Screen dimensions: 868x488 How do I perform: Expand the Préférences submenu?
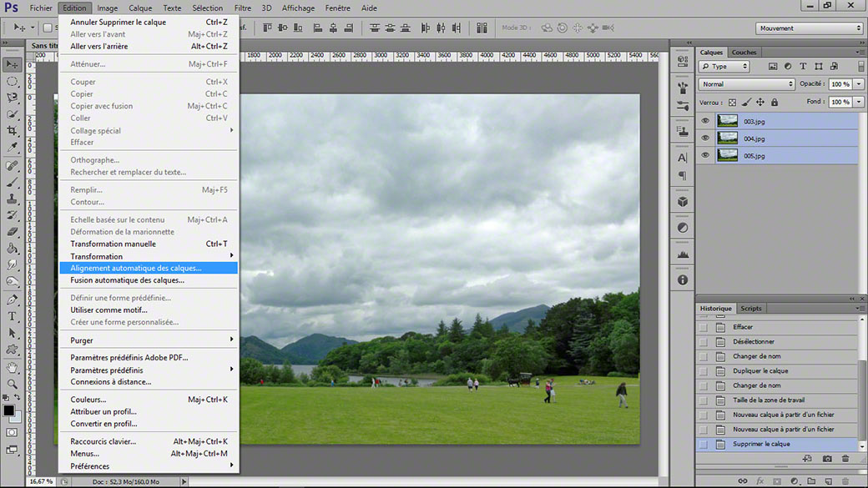pyautogui.click(x=149, y=465)
